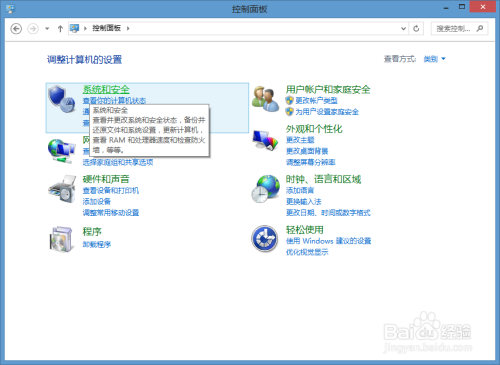The width and height of the screenshot is (500, 365).
Task: Click 更改日期、时间或数字格式 link
Action: pyautogui.click(x=328, y=213)
